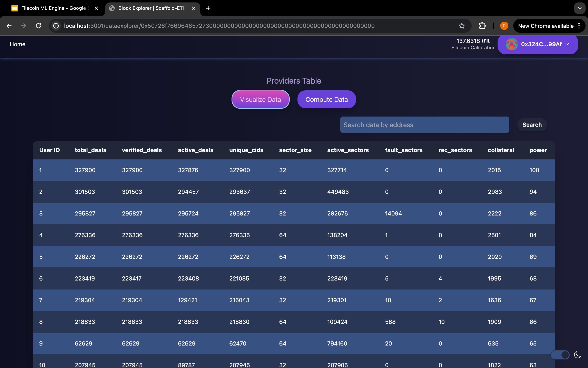
Task: Select collateral value 2501
Action: 494,235
